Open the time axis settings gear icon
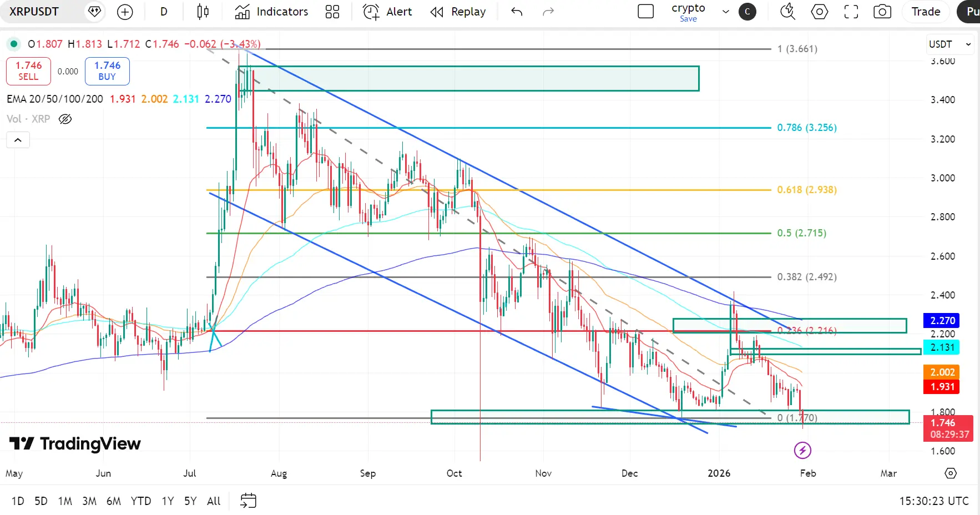Image resolution: width=980 pixels, height=515 pixels. (x=951, y=473)
